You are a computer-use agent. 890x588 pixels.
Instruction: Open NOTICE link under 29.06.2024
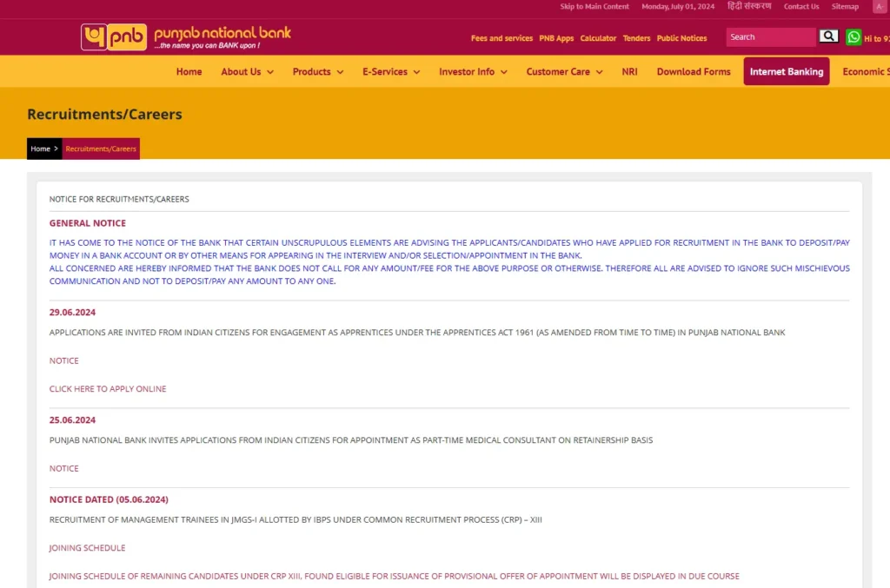[63, 360]
